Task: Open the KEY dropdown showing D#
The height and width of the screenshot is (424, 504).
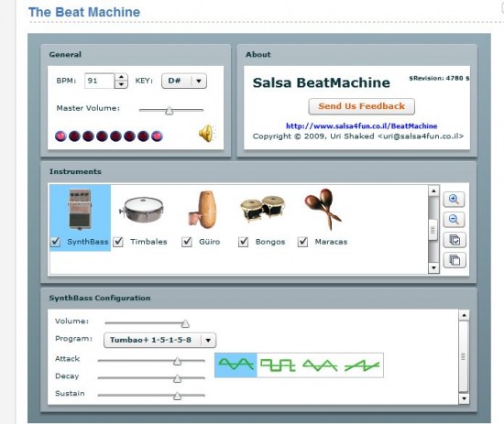Action: (184, 81)
